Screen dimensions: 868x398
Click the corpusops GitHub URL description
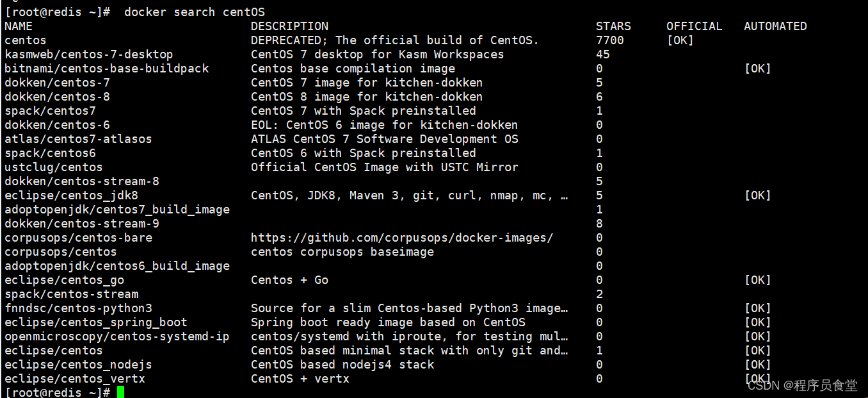click(402, 238)
